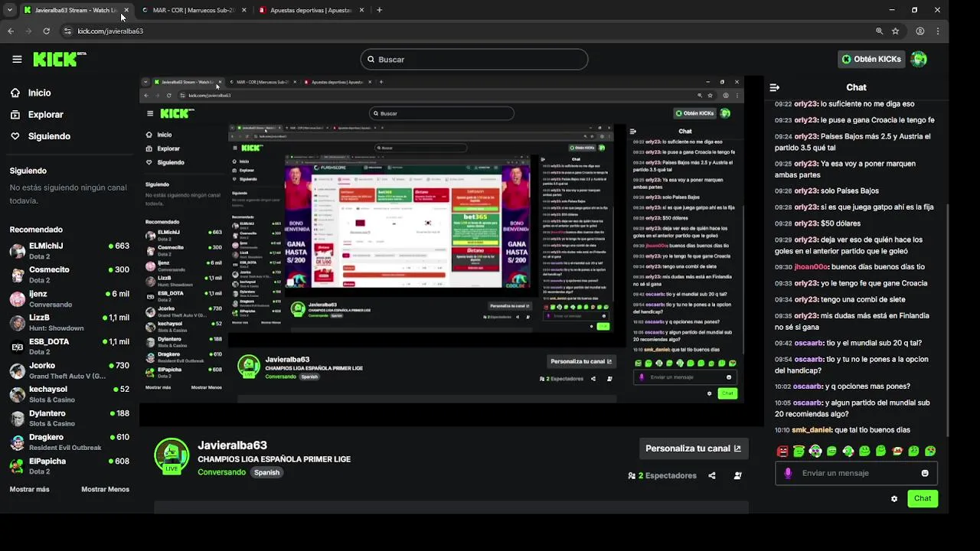Click username smk_daniel in chat
Image resolution: width=980 pixels, height=551 pixels.
[x=812, y=430]
